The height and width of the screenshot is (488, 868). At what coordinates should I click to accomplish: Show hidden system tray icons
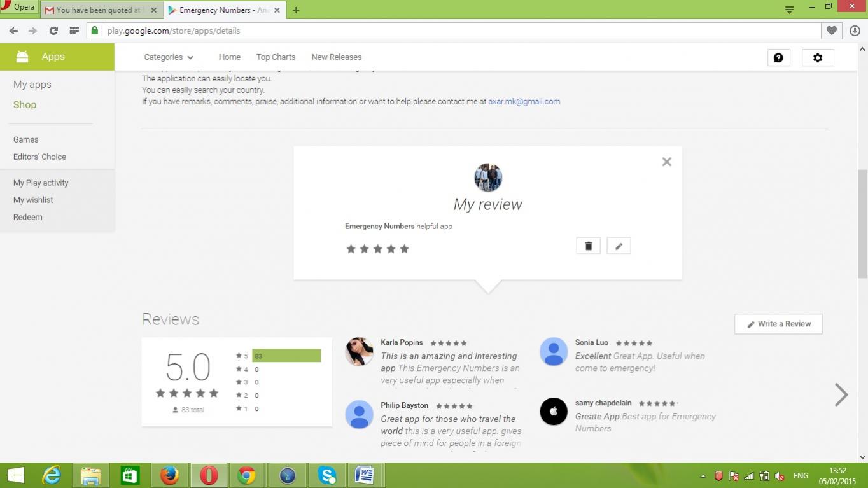pos(703,476)
